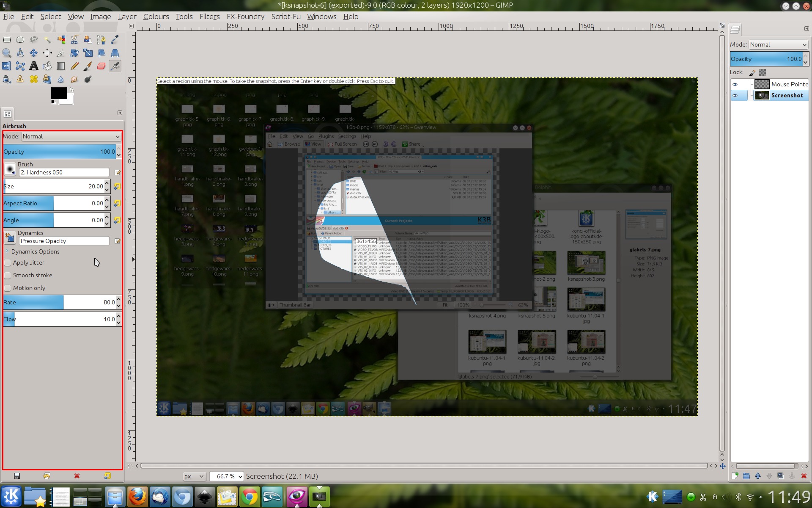Select the Move tool
The width and height of the screenshot is (812, 508).
tap(34, 53)
